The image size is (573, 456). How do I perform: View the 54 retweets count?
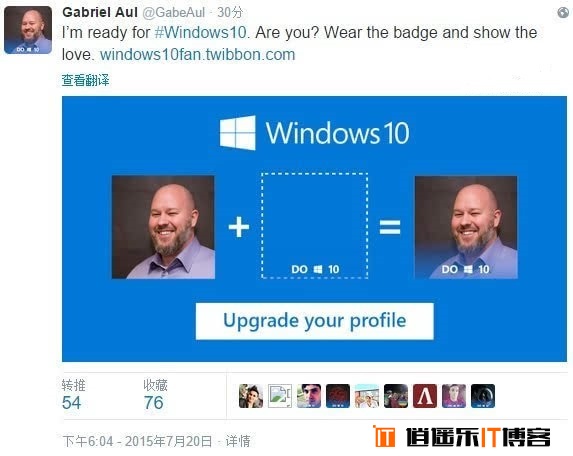[71, 403]
